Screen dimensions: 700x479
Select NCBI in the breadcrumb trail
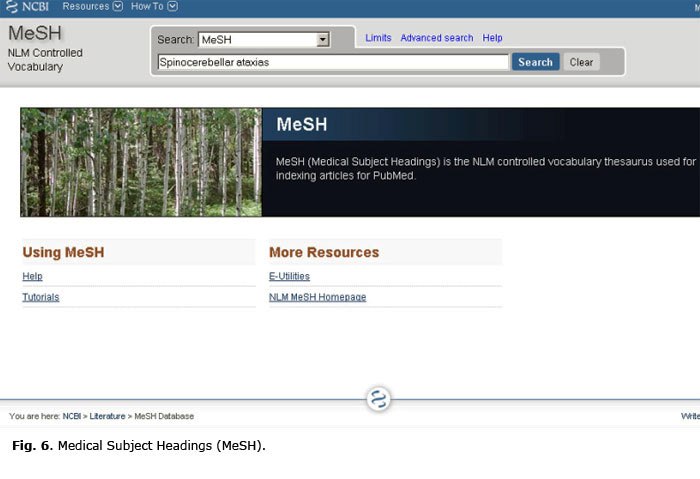point(72,416)
